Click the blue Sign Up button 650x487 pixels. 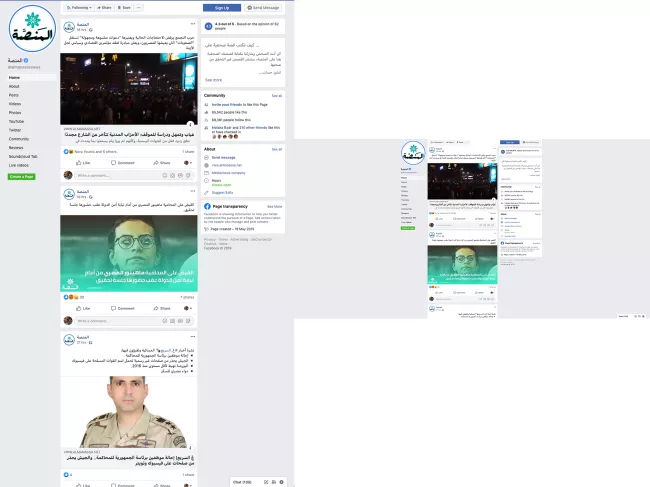(222, 7)
